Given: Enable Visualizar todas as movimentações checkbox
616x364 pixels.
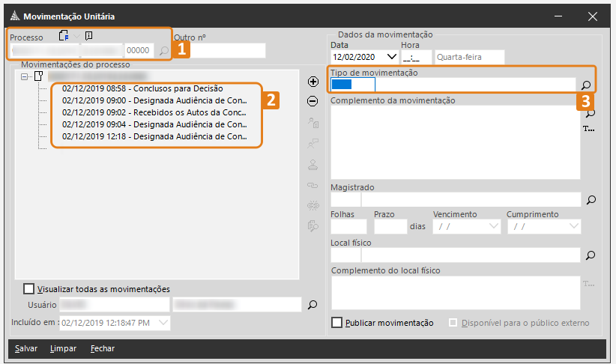Looking at the screenshot, I should click(29, 289).
